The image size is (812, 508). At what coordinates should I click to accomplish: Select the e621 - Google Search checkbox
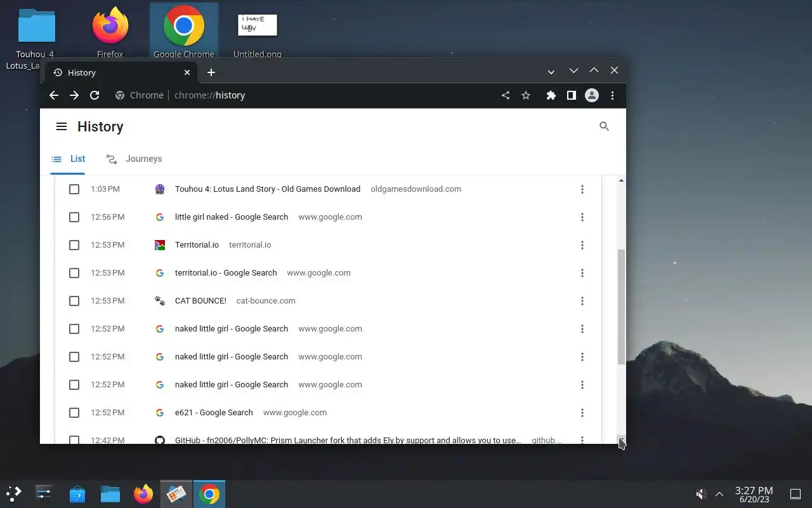point(74,413)
